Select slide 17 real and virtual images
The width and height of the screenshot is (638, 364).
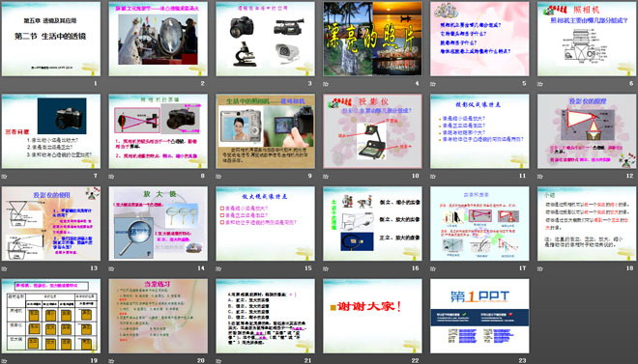[x=479, y=223]
